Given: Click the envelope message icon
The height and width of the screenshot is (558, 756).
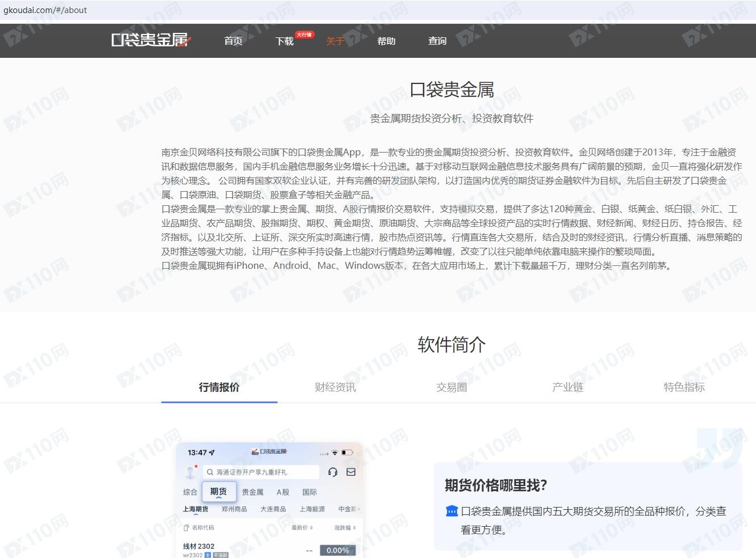Looking at the screenshot, I should (x=351, y=472).
